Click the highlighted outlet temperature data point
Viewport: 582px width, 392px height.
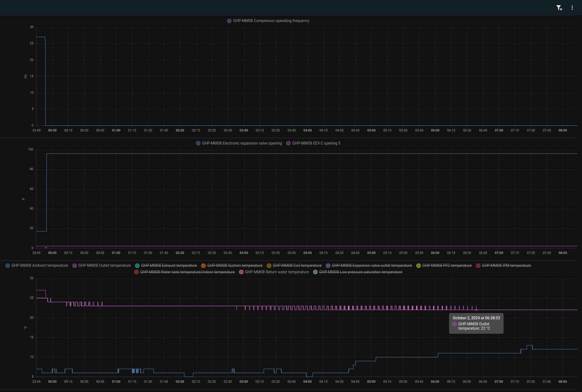coord(476,310)
